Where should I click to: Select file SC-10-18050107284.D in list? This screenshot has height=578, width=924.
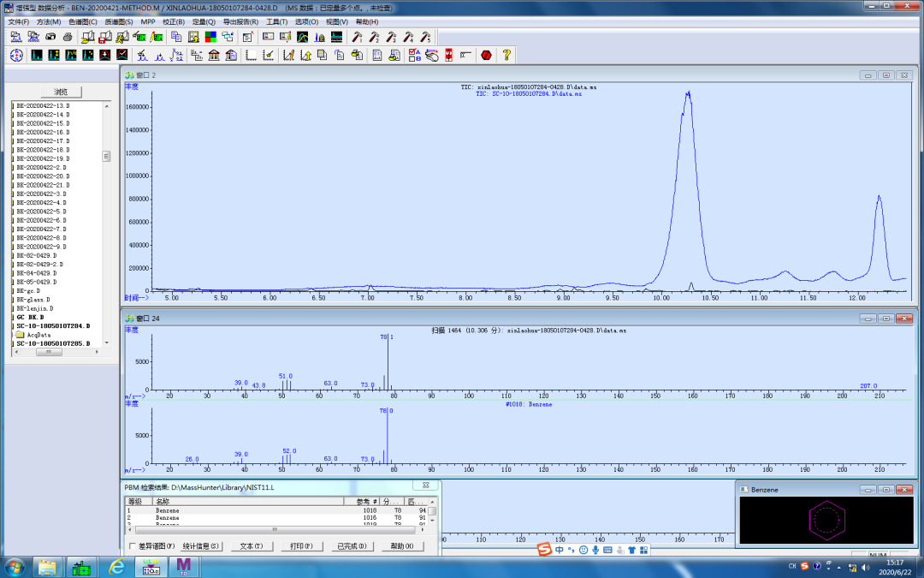[x=53, y=325]
